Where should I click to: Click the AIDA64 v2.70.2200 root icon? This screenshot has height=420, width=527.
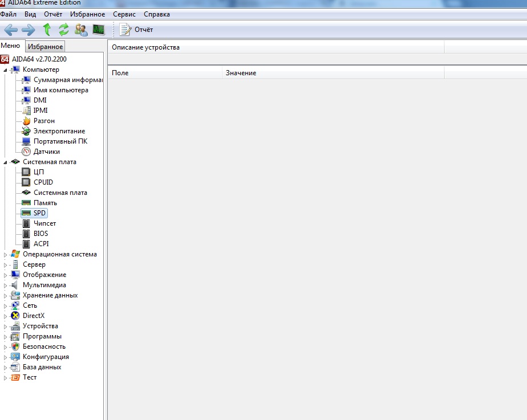(5, 59)
